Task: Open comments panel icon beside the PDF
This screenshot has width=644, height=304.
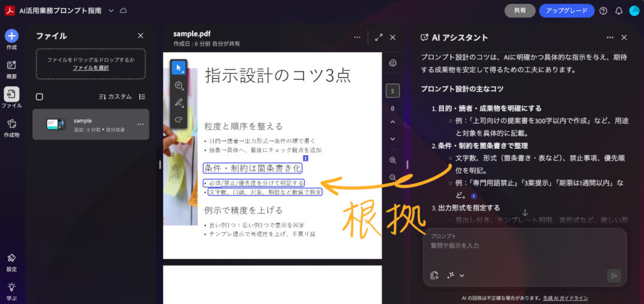Action: click(x=392, y=63)
